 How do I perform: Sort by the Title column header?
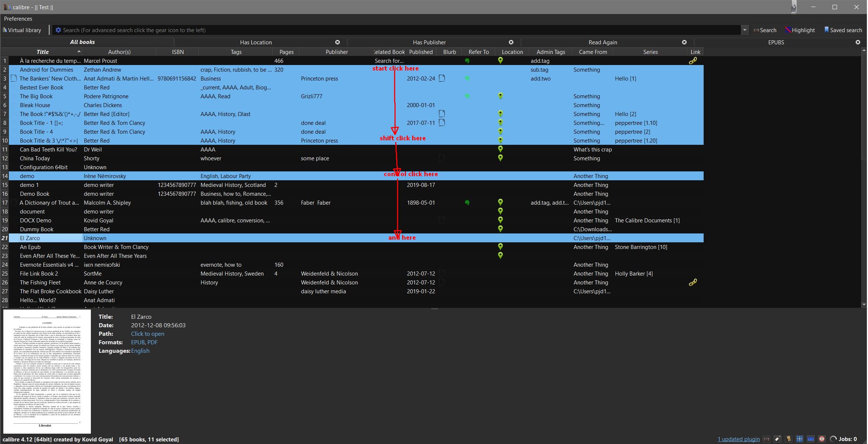pos(42,52)
